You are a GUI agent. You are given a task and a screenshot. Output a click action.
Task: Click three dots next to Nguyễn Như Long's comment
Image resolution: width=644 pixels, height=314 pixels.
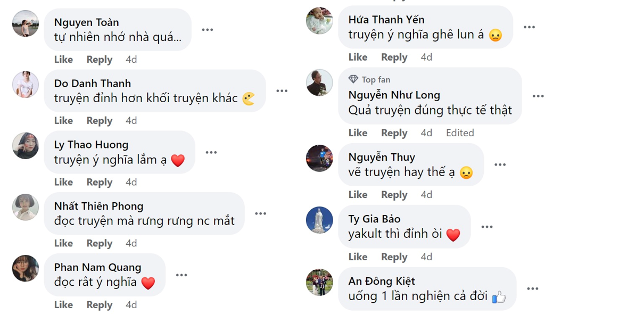(538, 96)
